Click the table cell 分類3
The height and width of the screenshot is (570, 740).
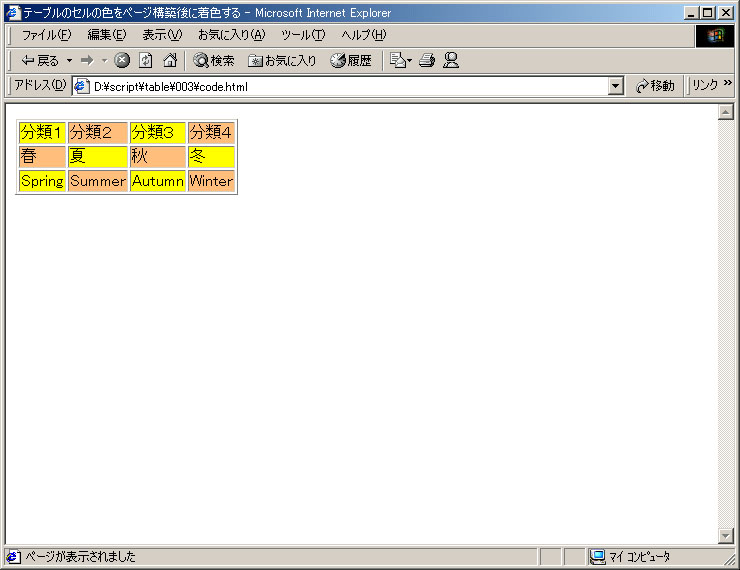click(x=158, y=133)
